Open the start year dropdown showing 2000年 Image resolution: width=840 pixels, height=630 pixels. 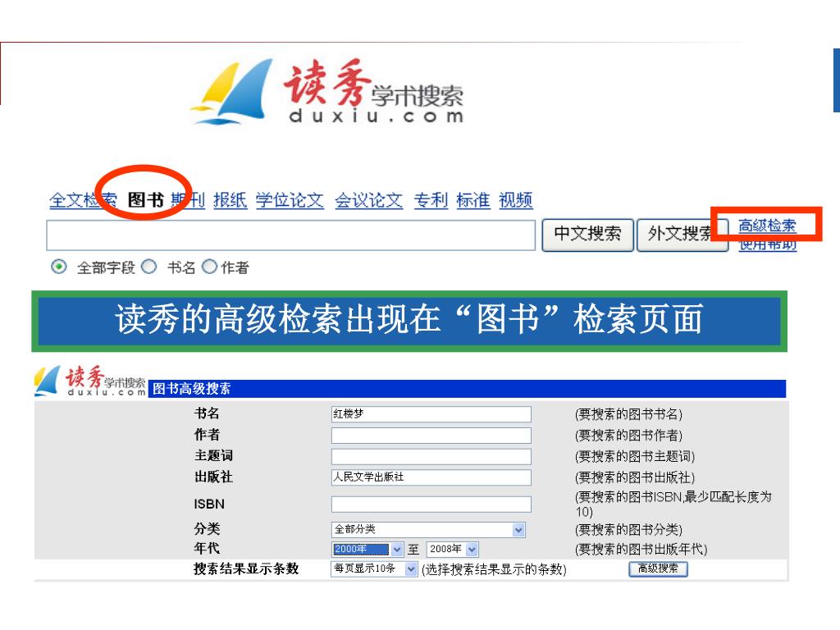(x=367, y=549)
